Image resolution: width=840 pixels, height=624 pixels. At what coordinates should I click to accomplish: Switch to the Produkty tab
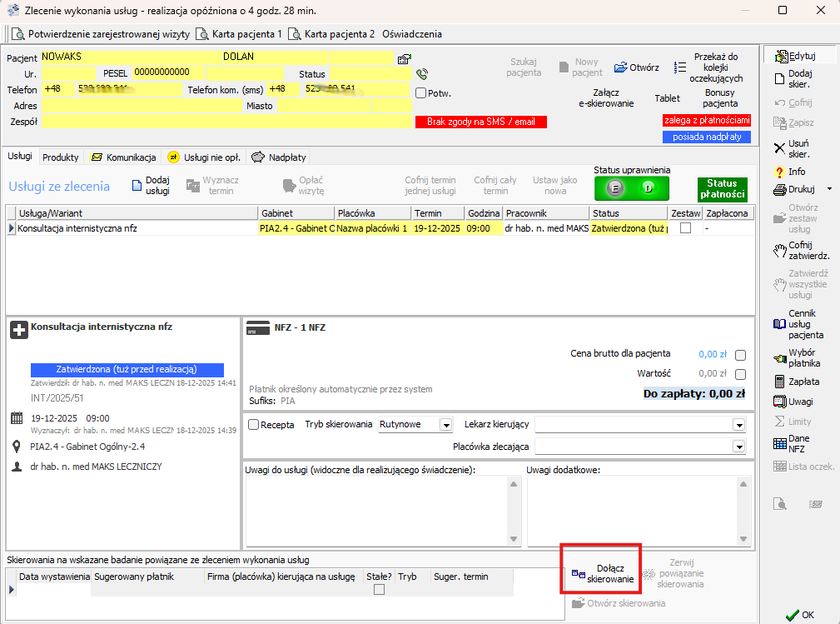click(x=61, y=157)
